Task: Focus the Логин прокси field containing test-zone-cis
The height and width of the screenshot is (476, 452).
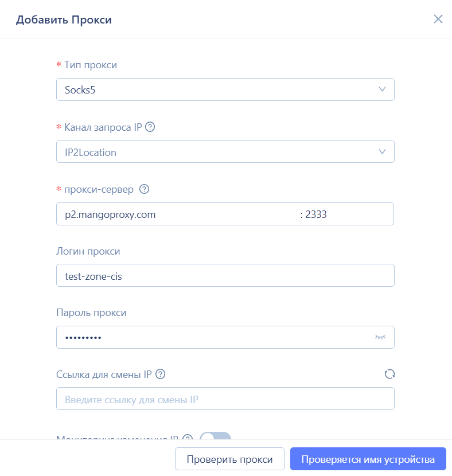Action: click(225, 275)
